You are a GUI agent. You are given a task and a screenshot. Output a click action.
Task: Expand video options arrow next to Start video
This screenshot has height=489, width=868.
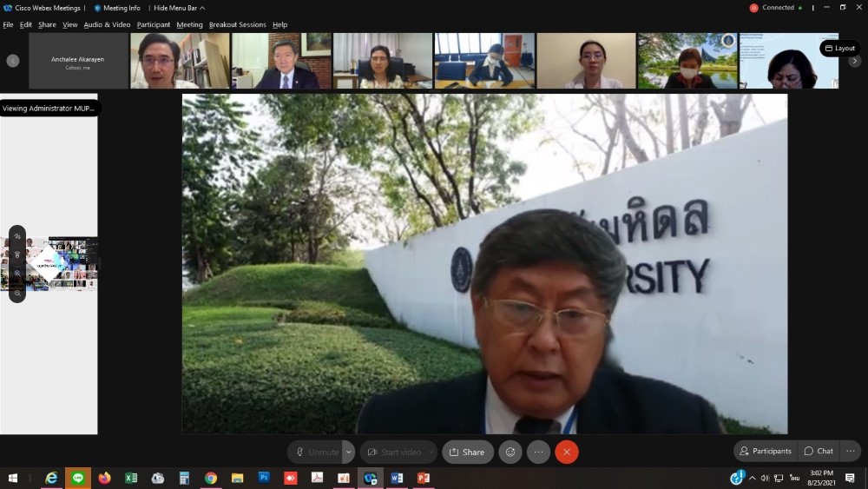click(x=431, y=452)
